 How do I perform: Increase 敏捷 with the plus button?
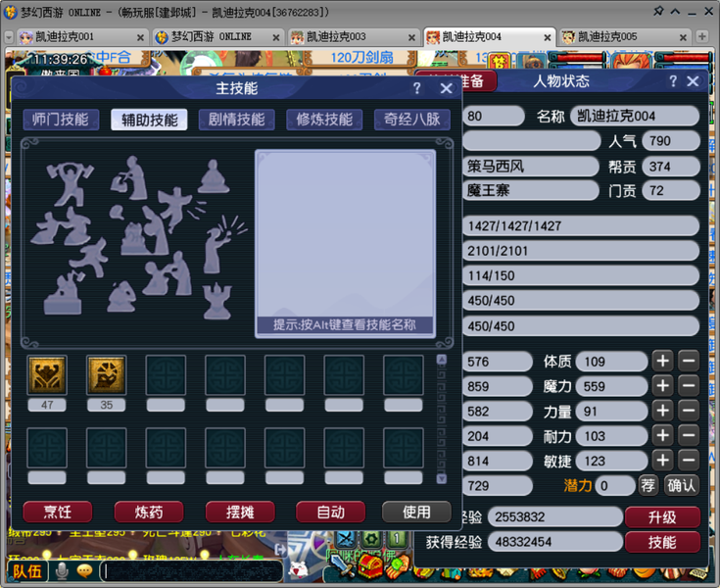pyautogui.click(x=662, y=461)
